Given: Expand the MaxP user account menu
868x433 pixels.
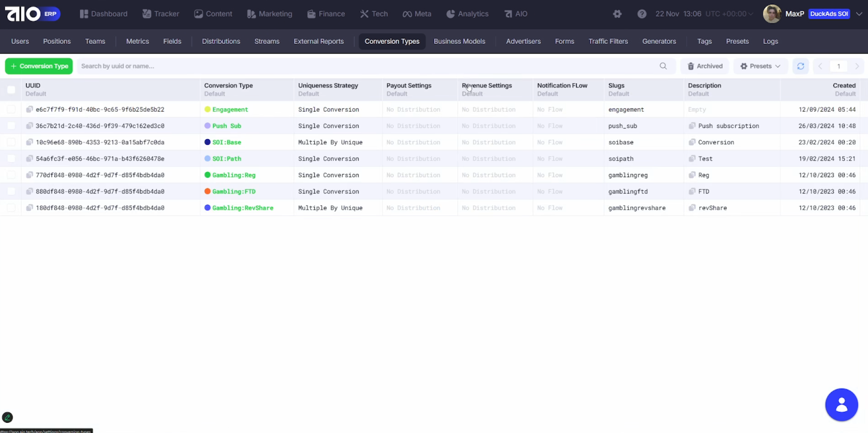Looking at the screenshot, I should coord(859,14).
